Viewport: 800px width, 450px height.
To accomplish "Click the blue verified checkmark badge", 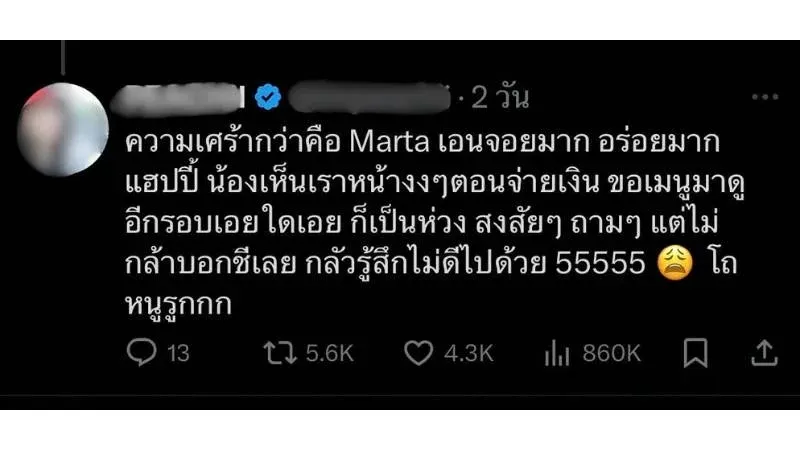I will [x=268, y=96].
